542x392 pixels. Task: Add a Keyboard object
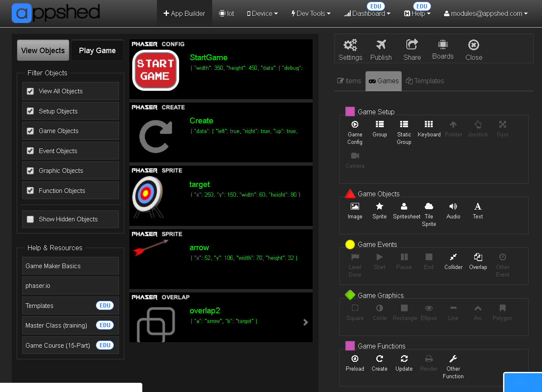(429, 129)
